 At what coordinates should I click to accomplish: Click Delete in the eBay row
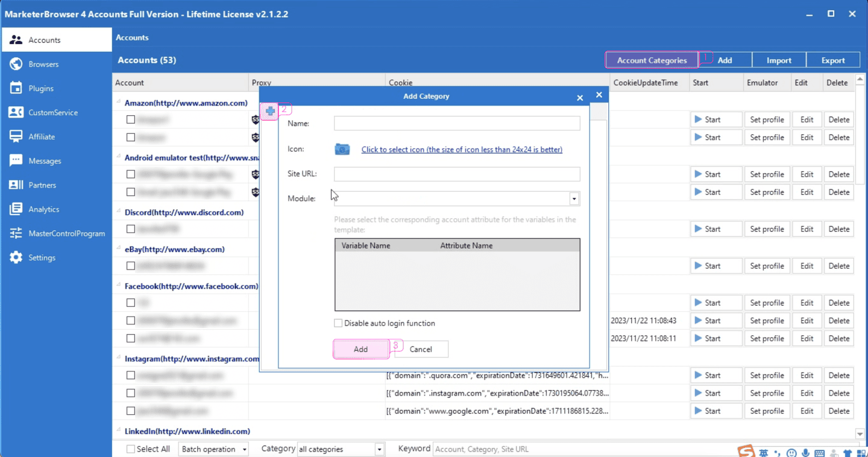point(838,266)
